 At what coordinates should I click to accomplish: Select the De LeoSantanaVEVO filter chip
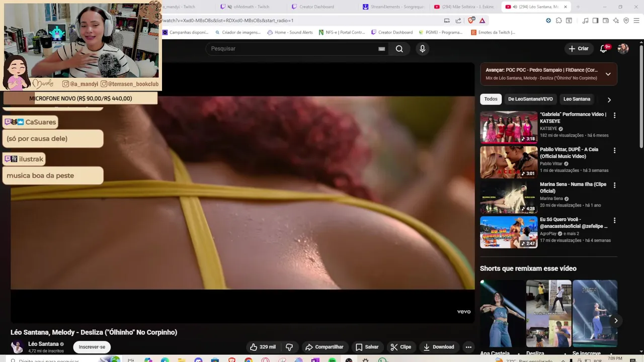click(530, 99)
